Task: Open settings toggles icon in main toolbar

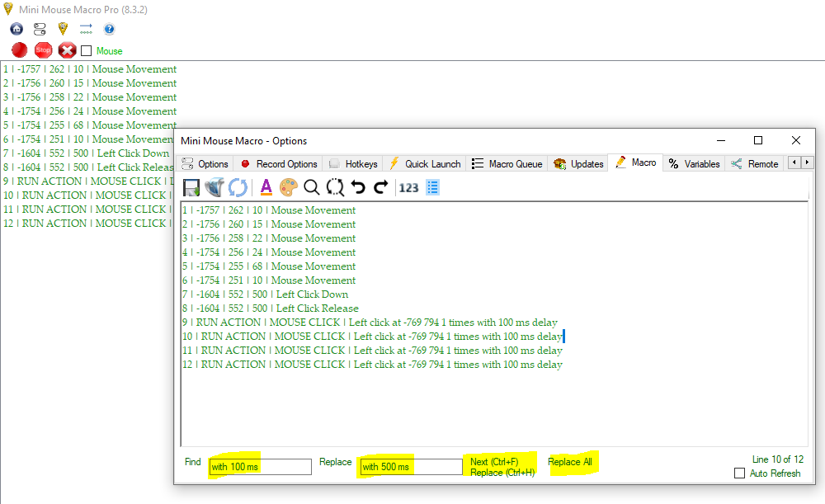Action: coord(40,29)
